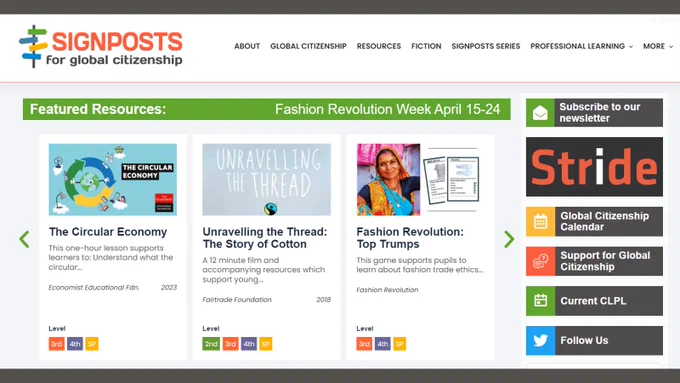Select 3rd level tag on Fashion Revolution card

[364, 344]
